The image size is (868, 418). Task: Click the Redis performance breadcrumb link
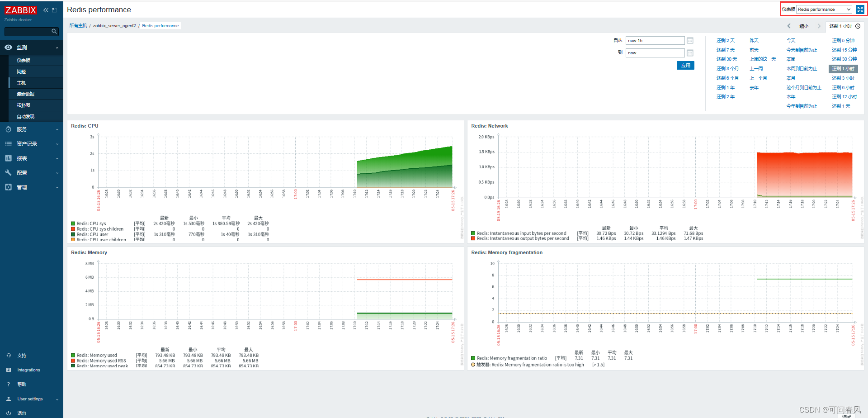(160, 26)
